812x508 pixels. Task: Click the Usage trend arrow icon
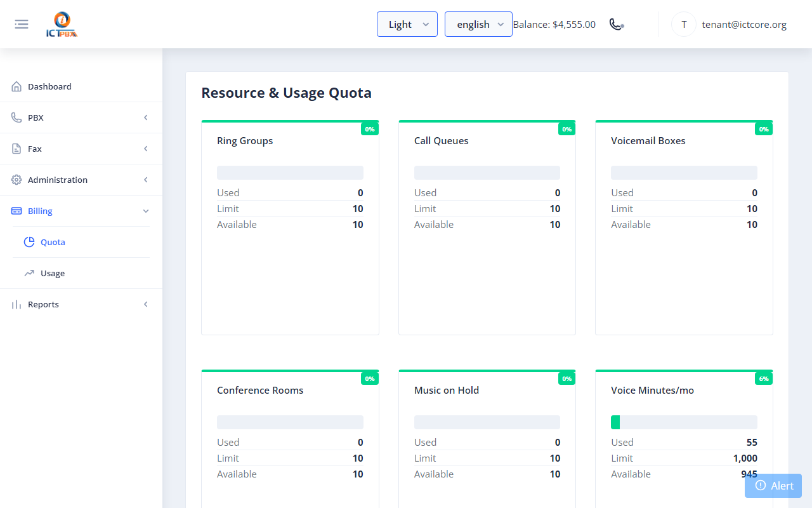tap(29, 273)
